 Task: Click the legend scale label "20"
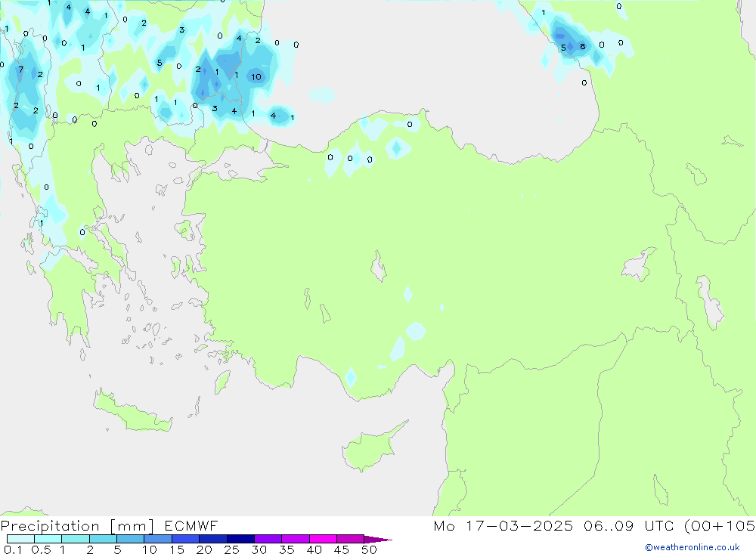pyautogui.click(x=204, y=549)
